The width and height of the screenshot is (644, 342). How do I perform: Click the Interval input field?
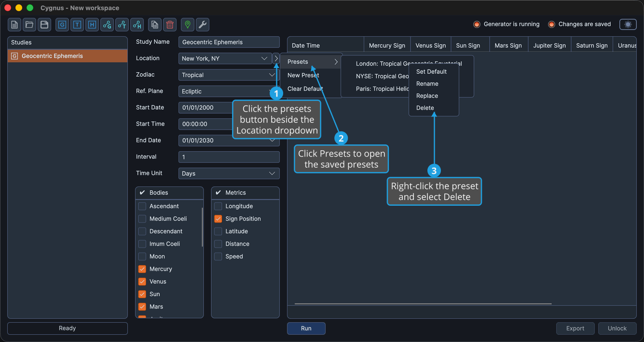point(229,157)
